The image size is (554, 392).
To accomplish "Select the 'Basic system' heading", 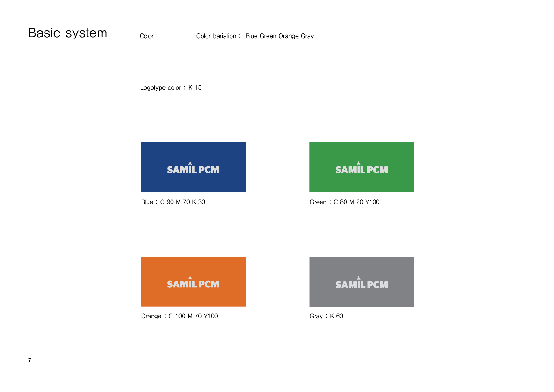I will (x=68, y=33).
